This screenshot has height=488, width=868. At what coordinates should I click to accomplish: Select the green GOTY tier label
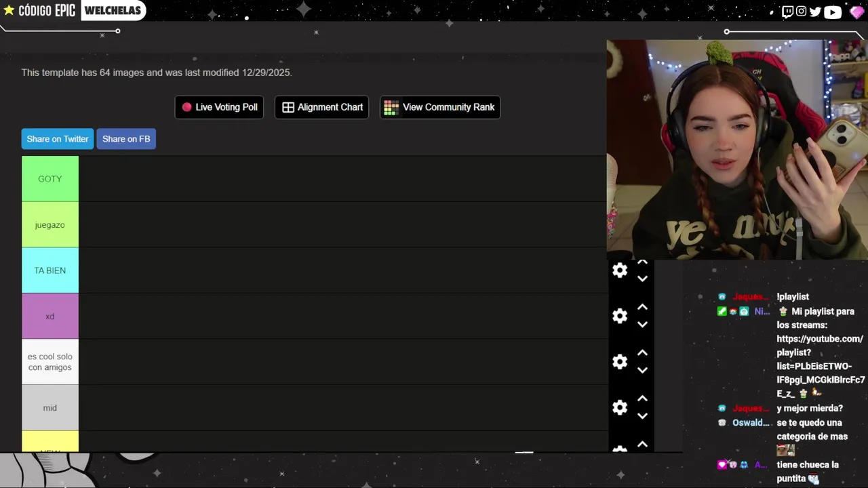[x=50, y=179]
